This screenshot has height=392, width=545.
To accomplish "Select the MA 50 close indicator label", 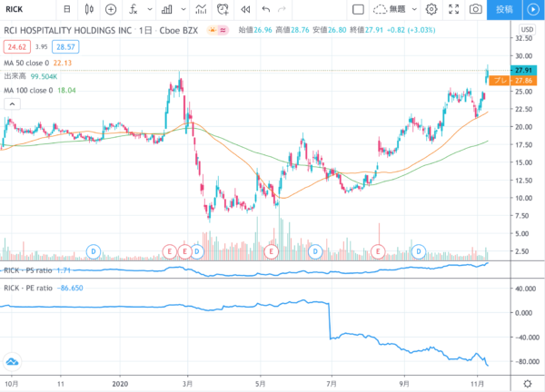I will (x=26, y=63).
